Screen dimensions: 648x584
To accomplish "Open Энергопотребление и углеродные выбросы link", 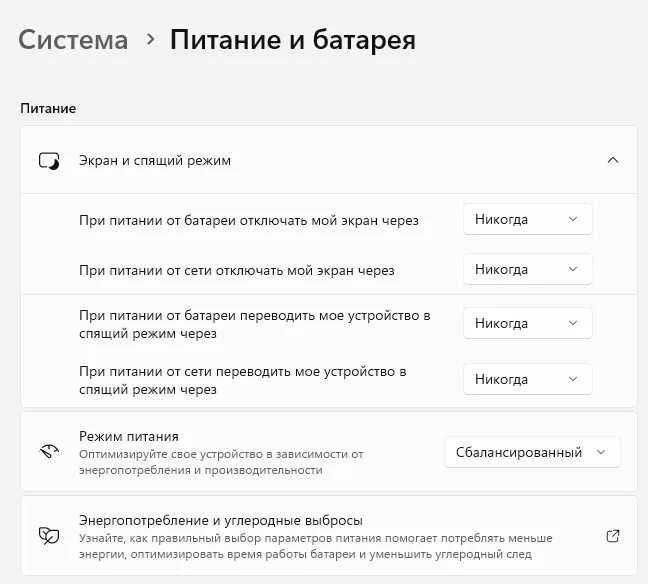I will pyautogui.click(x=220, y=520).
